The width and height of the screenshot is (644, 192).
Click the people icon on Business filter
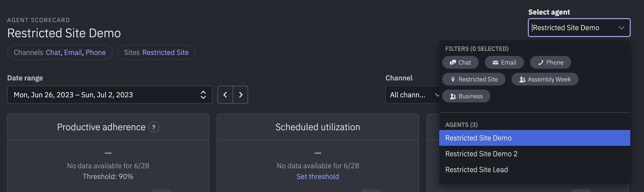(453, 96)
